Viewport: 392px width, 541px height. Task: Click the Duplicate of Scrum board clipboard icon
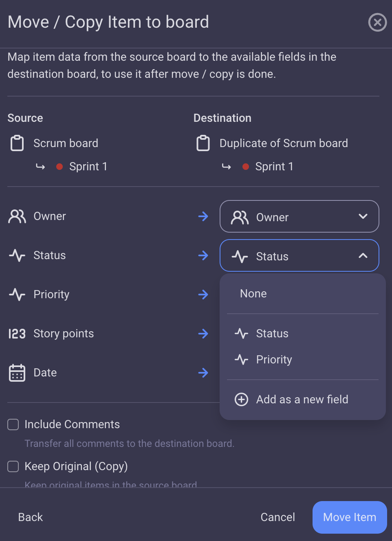203,143
